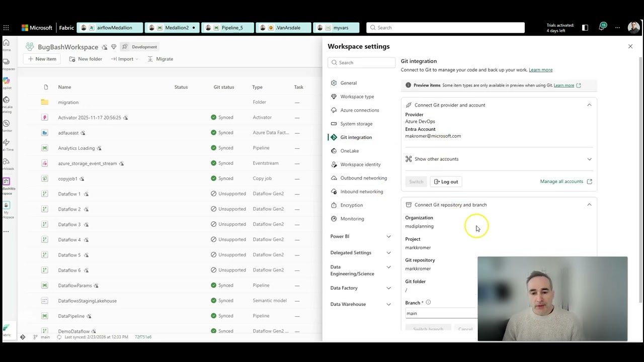
Task: Open Copilot in left navigation
Action: tap(6, 83)
